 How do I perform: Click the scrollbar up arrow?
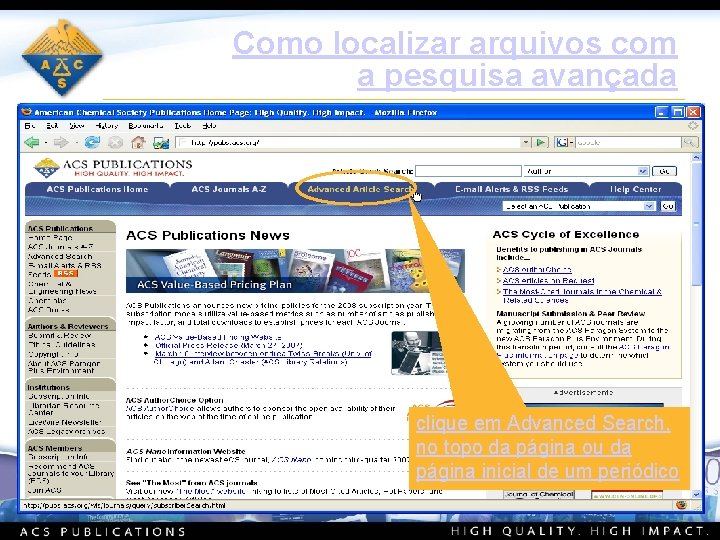697,158
